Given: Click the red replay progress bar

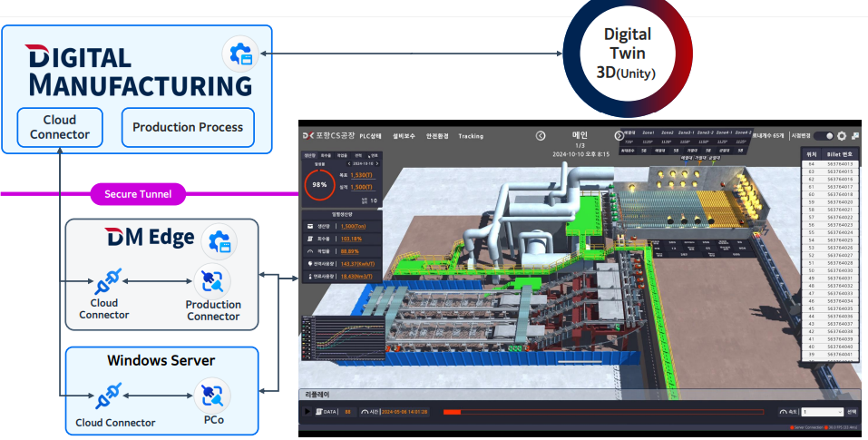Looking at the screenshot, I should [603, 412].
